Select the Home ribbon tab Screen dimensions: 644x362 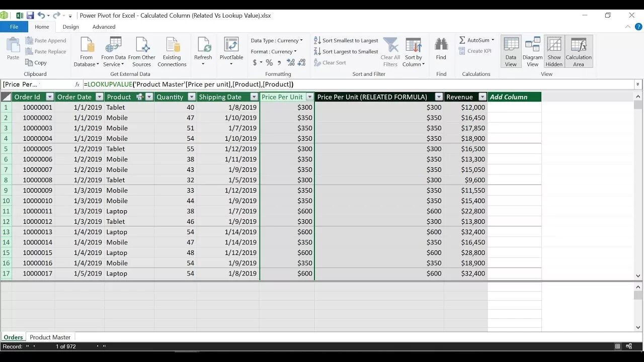(x=42, y=27)
